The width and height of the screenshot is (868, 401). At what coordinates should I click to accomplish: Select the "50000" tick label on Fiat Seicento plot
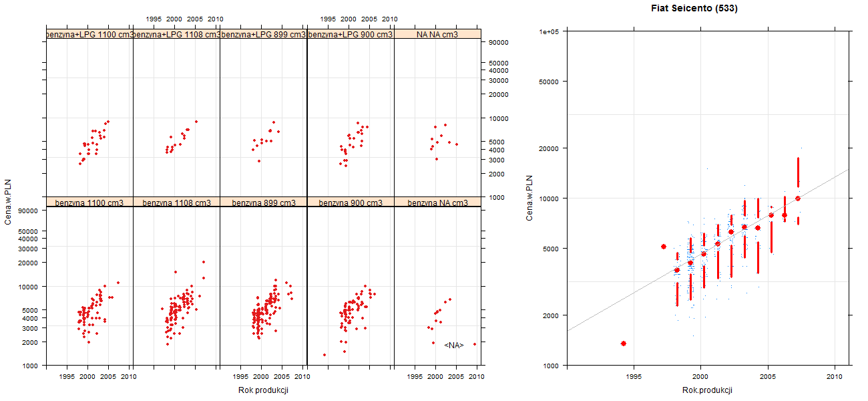[x=549, y=82]
